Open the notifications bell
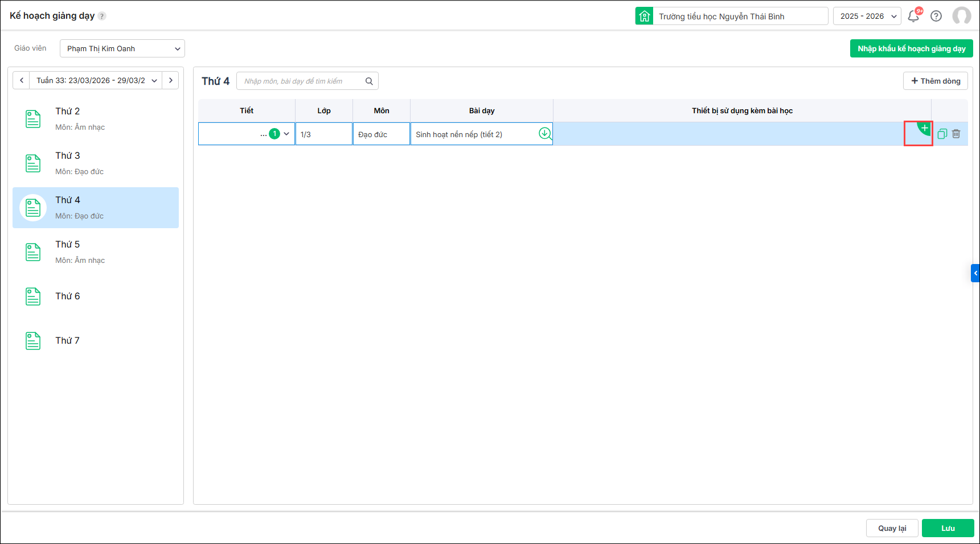 pyautogui.click(x=913, y=16)
